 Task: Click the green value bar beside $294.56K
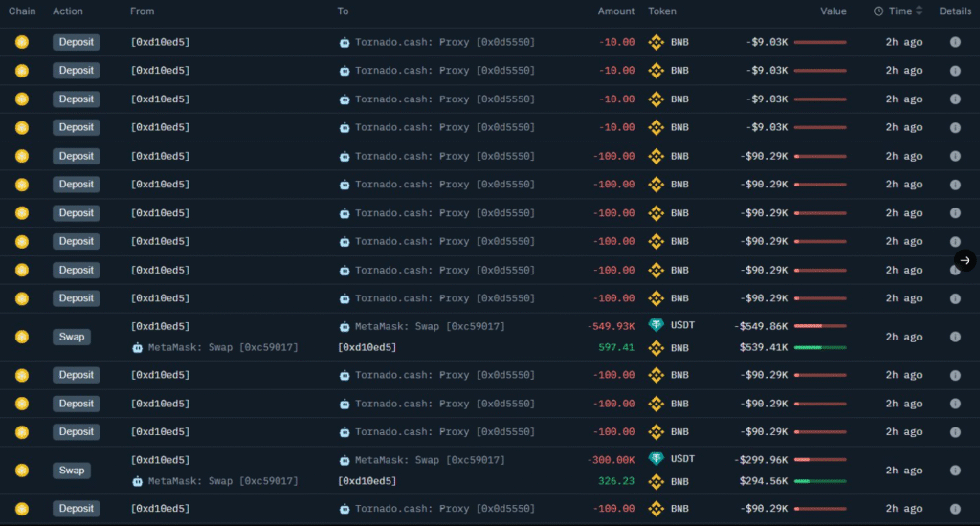pos(820,481)
